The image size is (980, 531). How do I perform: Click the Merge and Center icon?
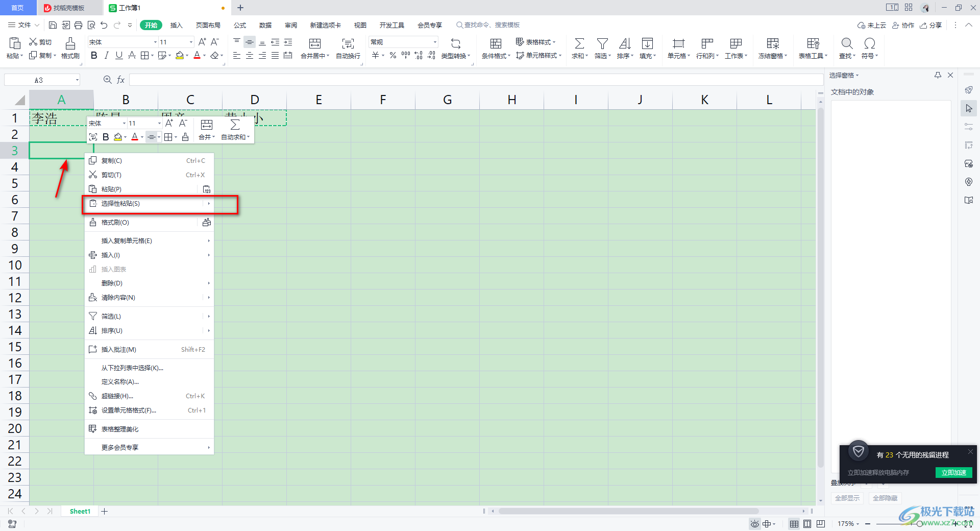pos(315,43)
